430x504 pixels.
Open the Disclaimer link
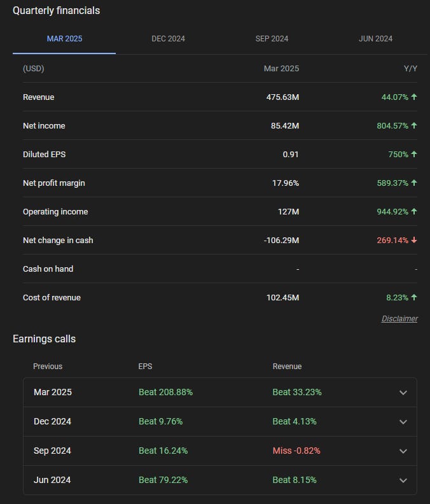(399, 319)
